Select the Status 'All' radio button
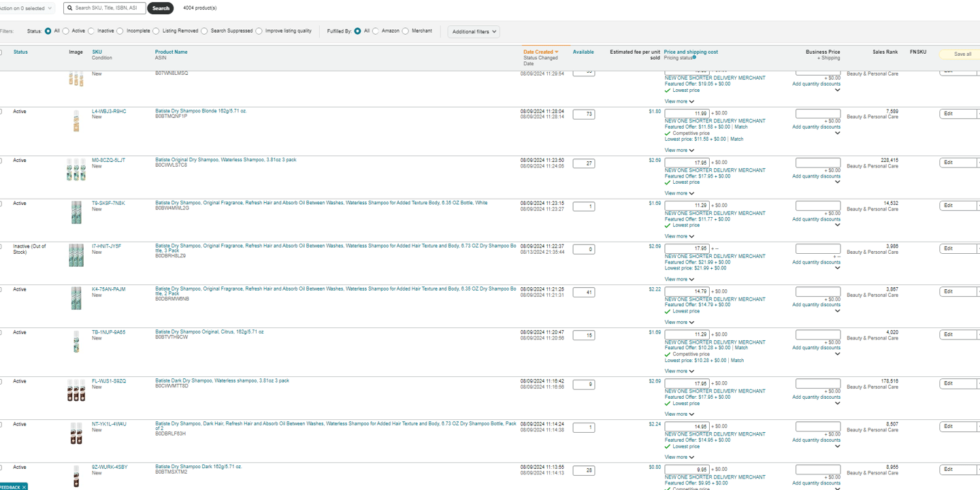This screenshot has height=490, width=980. [x=48, y=31]
